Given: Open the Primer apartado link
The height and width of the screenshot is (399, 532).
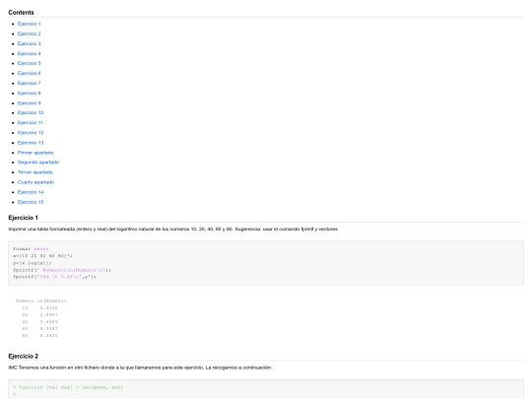Looking at the screenshot, I should [35, 153].
